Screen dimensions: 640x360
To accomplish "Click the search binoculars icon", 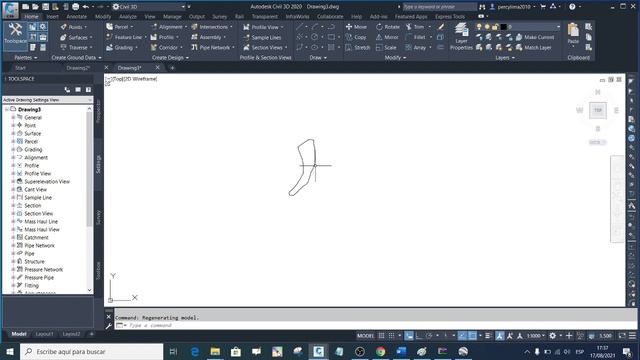I will 482,7.
